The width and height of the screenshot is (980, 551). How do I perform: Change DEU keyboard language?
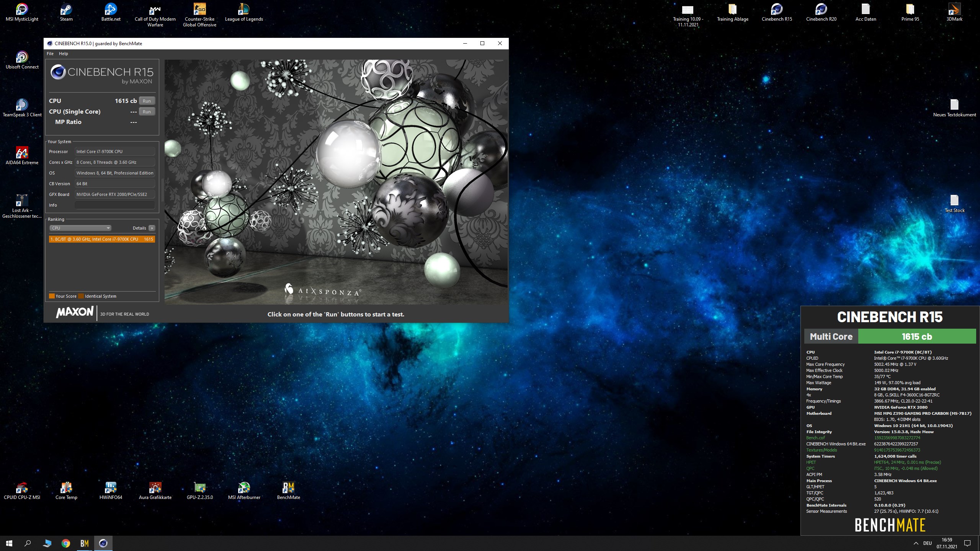927,543
